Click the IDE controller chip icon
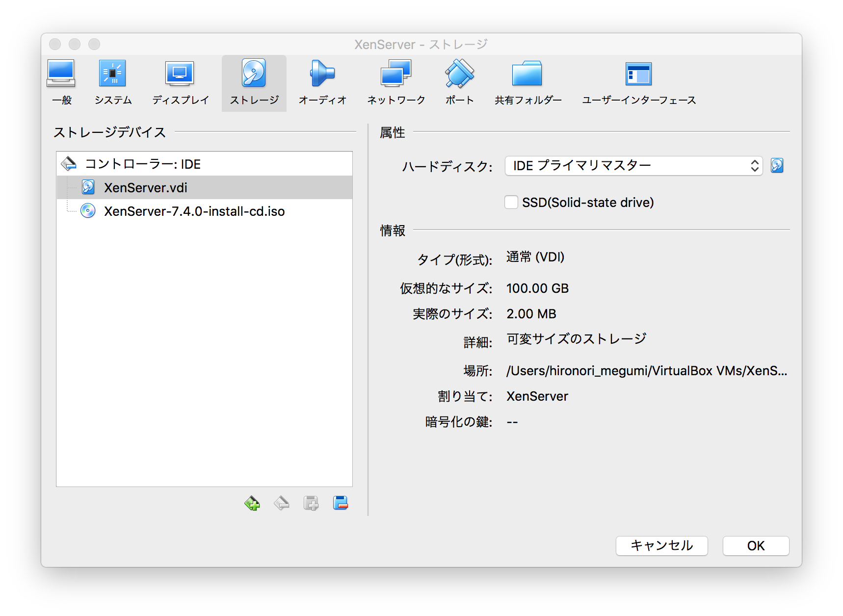The height and width of the screenshot is (616, 843). [69, 164]
